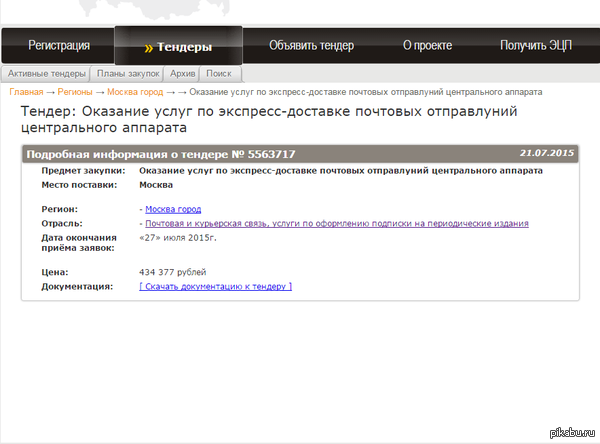This screenshot has height=444, width=600.
Task: Open Объявить тендер page
Action: coord(311,46)
